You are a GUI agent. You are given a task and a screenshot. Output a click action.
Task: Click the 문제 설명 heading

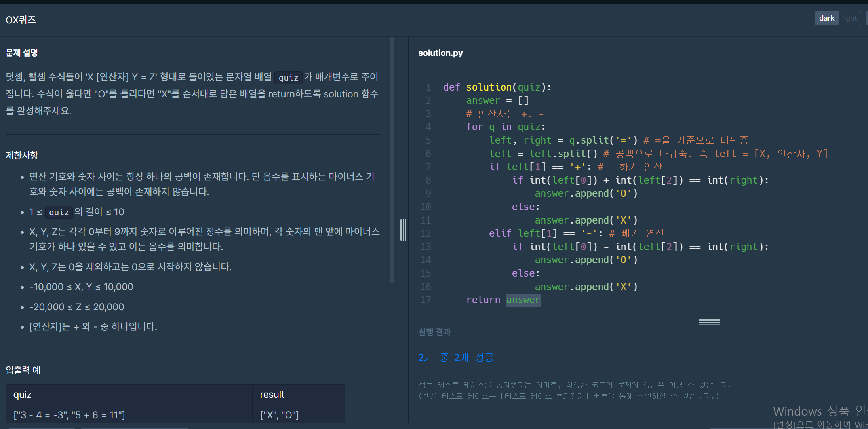tap(22, 53)
